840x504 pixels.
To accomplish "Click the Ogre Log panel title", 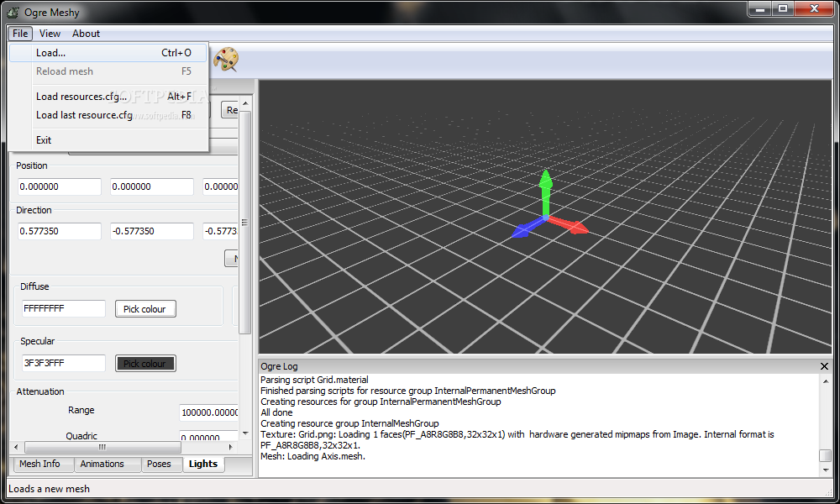I will click(279, 366).
